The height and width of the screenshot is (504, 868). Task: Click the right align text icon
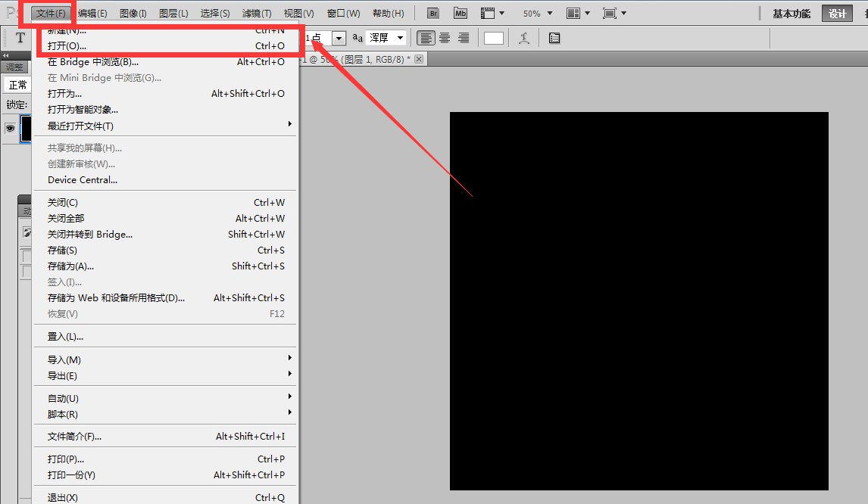tap(464, 38)
